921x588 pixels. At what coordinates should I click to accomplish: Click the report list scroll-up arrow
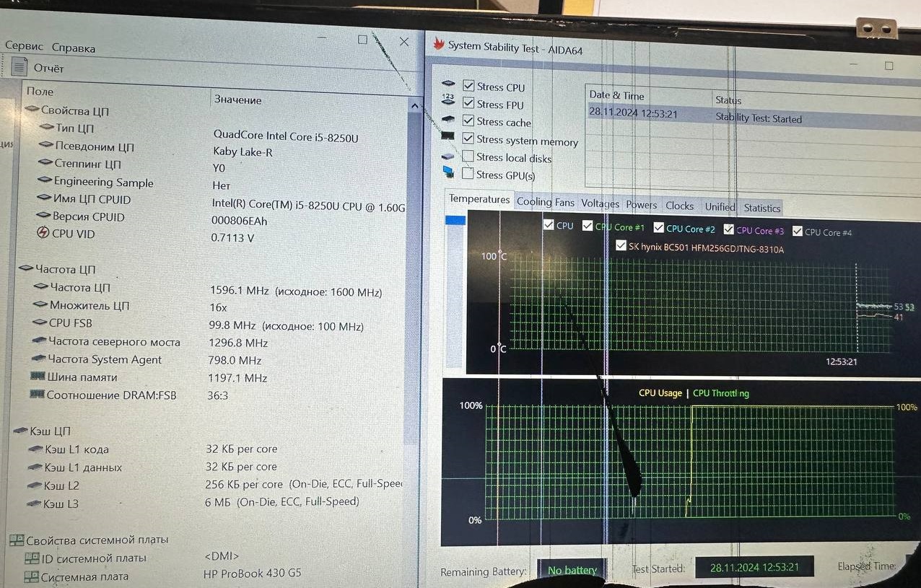(x=414, y=106)
